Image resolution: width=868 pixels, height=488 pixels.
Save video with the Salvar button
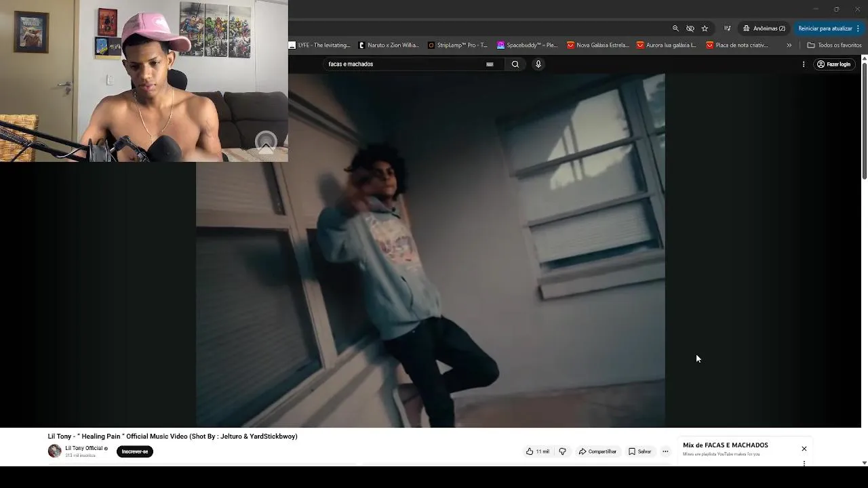click(639, 451)
